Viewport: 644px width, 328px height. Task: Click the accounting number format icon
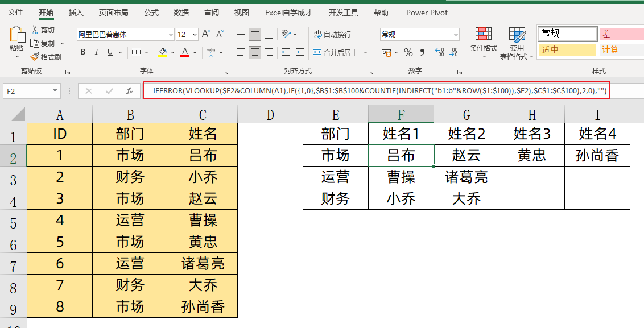(386, 52)
